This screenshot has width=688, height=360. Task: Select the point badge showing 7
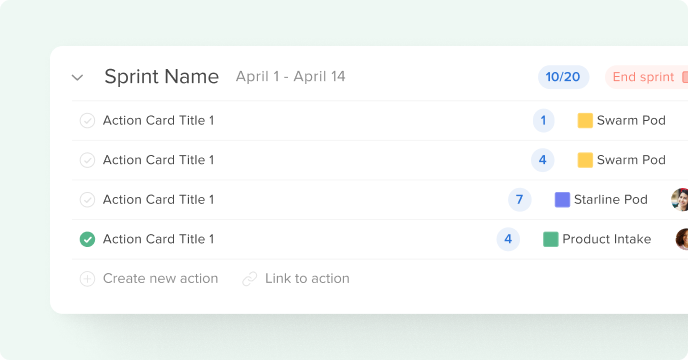(x=520, y=200)
